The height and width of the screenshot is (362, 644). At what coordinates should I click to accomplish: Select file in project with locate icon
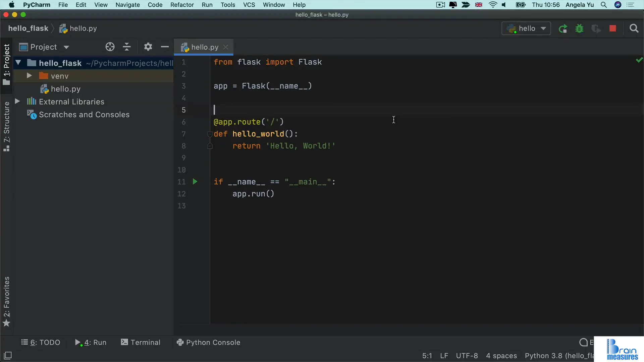click(110, 47)
